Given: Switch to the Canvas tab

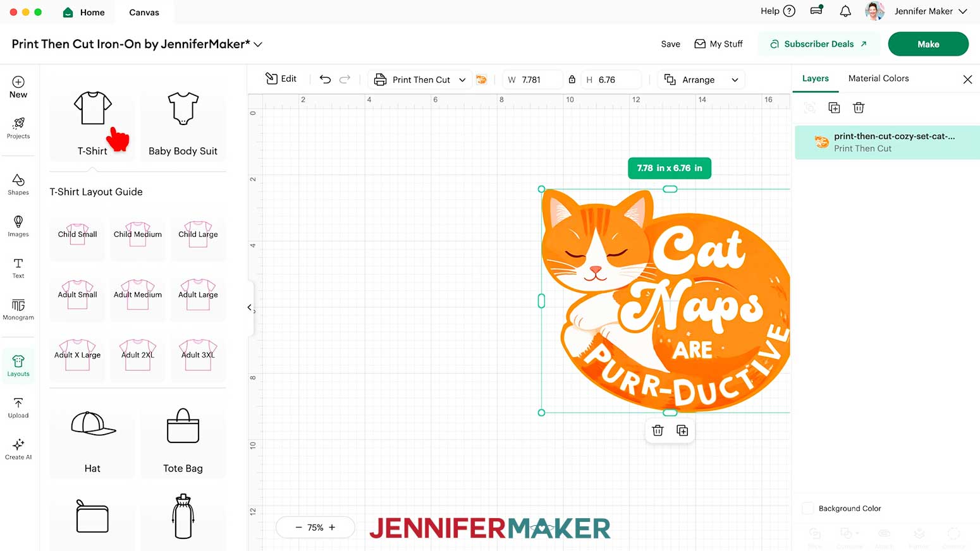Looking at the screenshot, I should (144, 12).
